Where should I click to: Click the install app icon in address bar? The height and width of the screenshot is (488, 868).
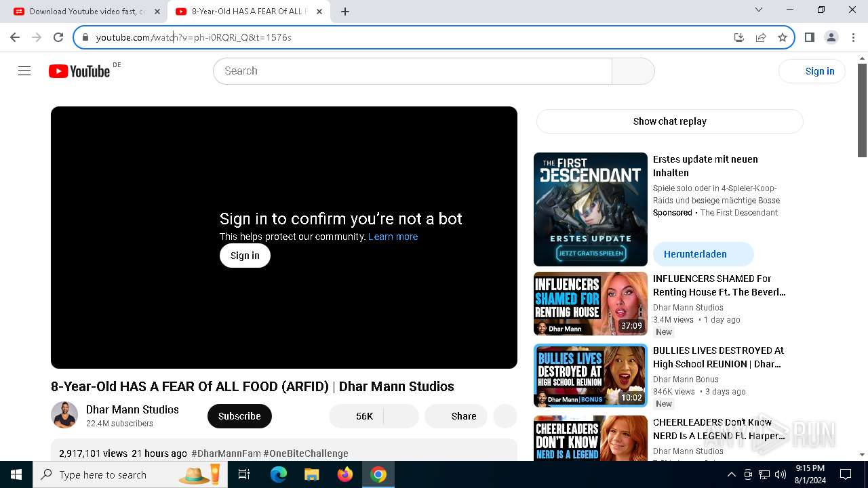pos(739,37)
